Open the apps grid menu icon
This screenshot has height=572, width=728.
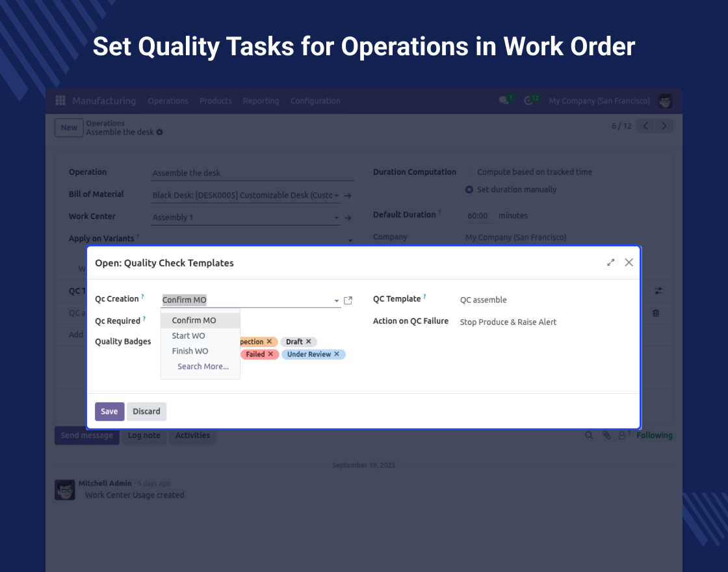60,100
